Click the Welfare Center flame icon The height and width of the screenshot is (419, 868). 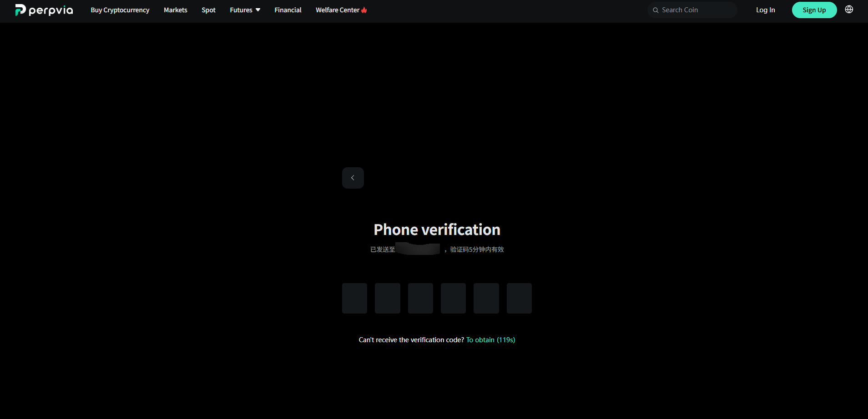[364, 10]
